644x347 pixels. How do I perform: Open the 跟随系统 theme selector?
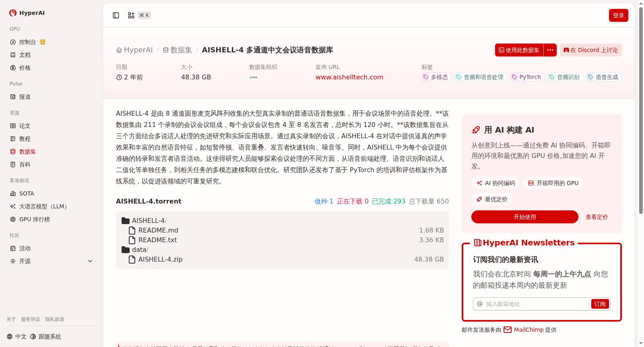46,337
